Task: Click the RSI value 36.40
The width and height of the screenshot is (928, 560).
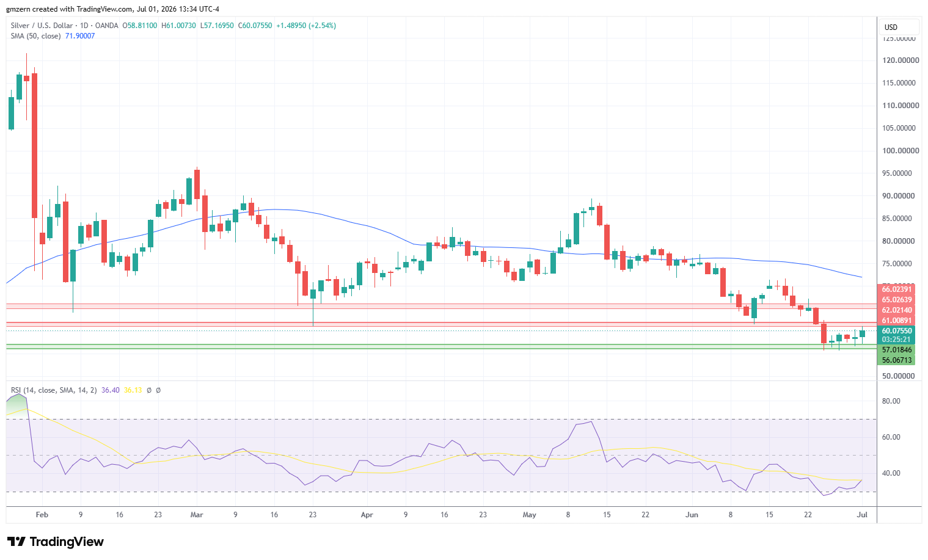Action: 111,390
